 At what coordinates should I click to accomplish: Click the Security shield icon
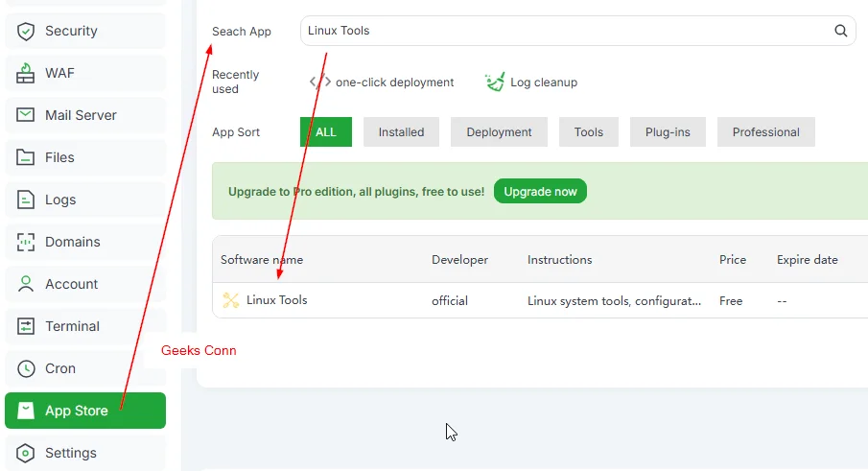[26, 31]
